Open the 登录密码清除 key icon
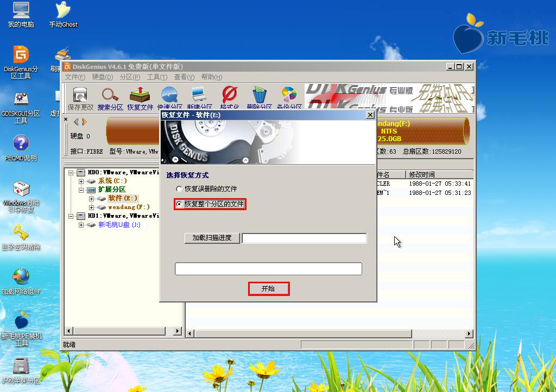 click(x=21, y=237)
